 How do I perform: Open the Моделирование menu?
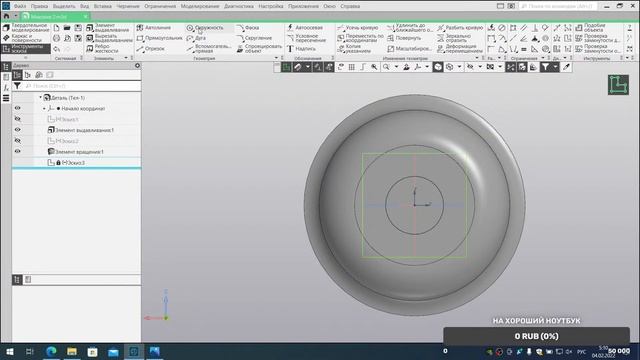200,6
